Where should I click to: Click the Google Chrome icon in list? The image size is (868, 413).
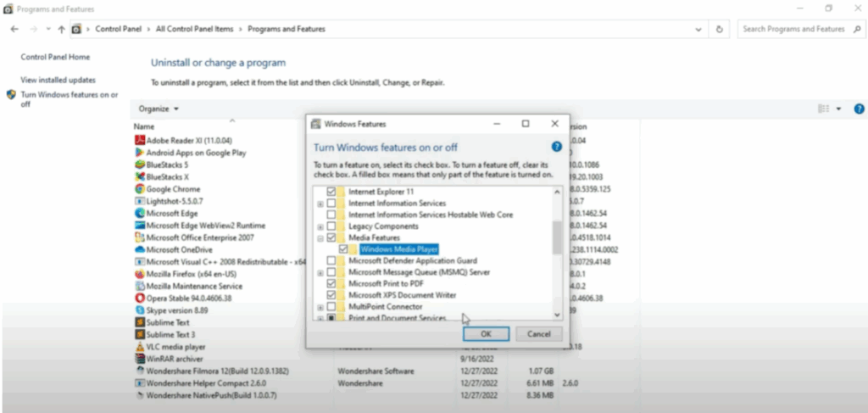pos(140,189)
